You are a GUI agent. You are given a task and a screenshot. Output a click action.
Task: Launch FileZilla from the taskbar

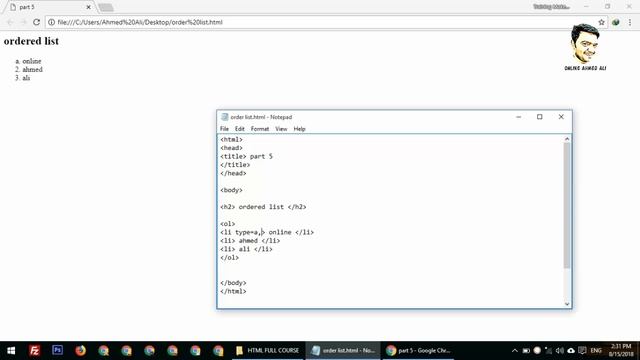click(x=34, y=351)
